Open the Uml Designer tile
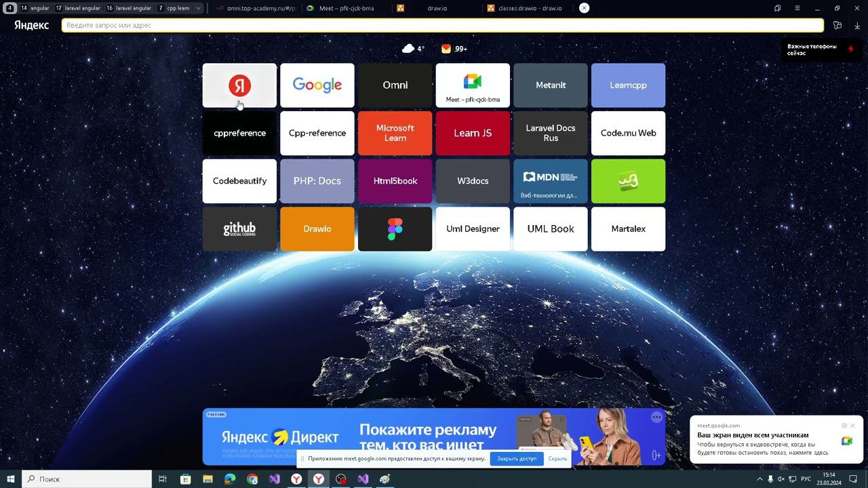The height and width of the screenshot is (488, 868). coord(473,229)
